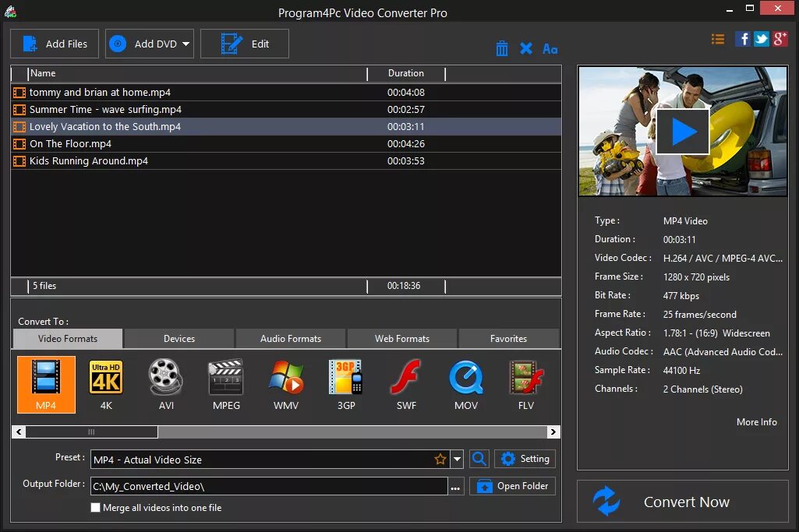Viewport: 799px width, 532px height.
Task: Select file On The Floor.mp4
Action: (x=286, y=143)
